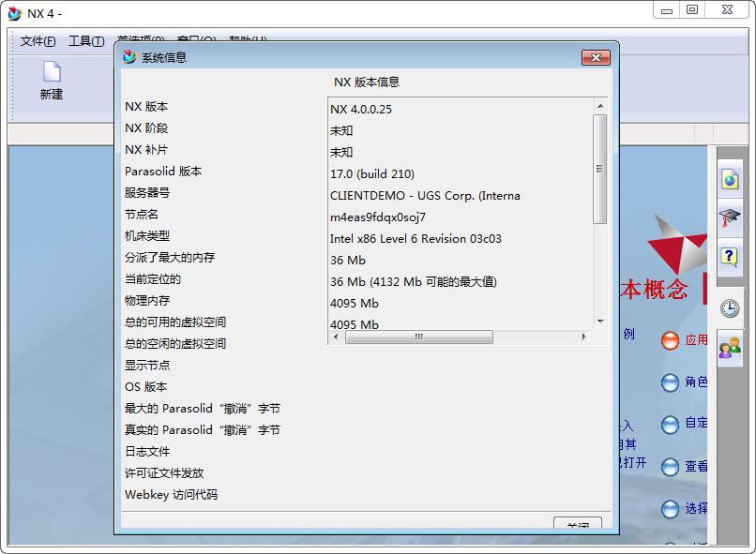The width and height of the screenshot is (756, 554).
Task: Click the down arrow on the vertical scrollbar
Action: (600, 320)
